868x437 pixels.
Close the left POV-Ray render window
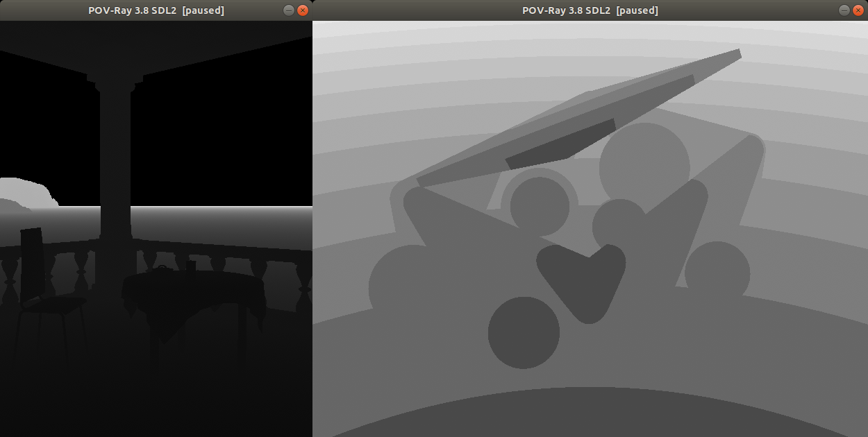pos(302,10)
